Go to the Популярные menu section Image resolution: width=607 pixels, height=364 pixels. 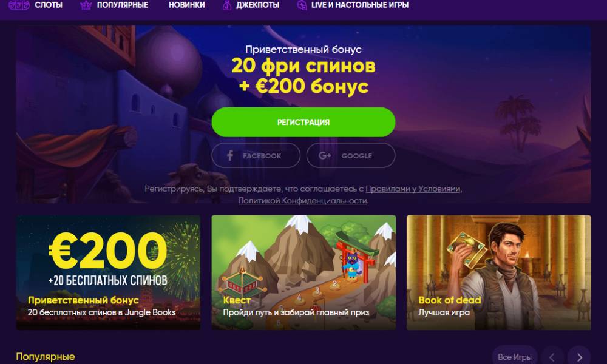click(123, 5)
